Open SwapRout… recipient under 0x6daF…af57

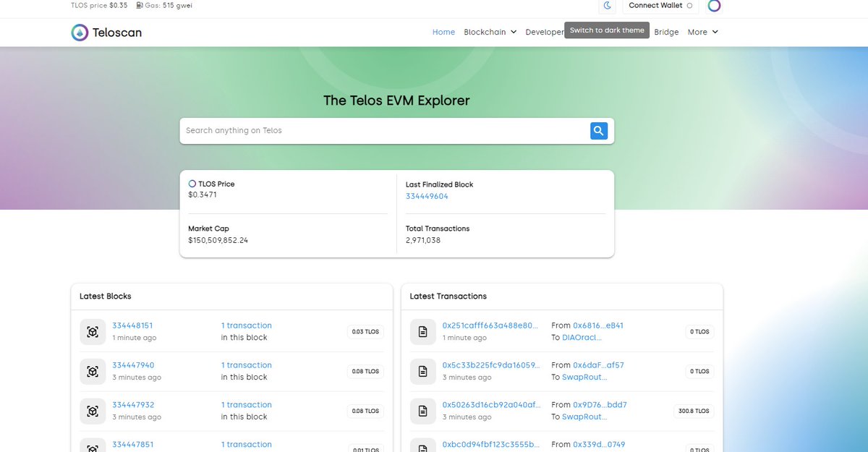584,377
